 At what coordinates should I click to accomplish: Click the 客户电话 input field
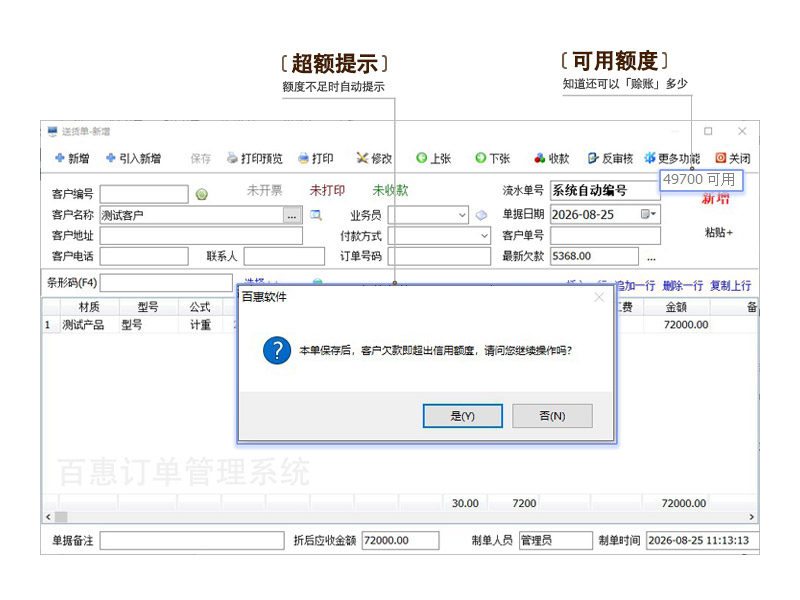pyautogui.click(x=144, y=256)
